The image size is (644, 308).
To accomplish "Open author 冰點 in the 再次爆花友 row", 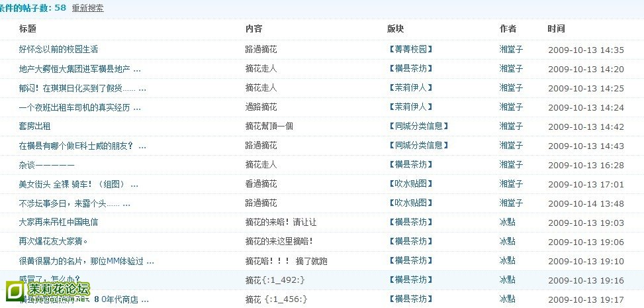I will click(507, 241).
